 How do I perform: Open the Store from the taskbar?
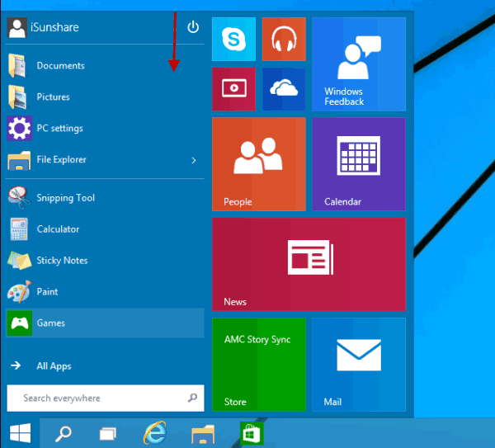coord(252,433)
